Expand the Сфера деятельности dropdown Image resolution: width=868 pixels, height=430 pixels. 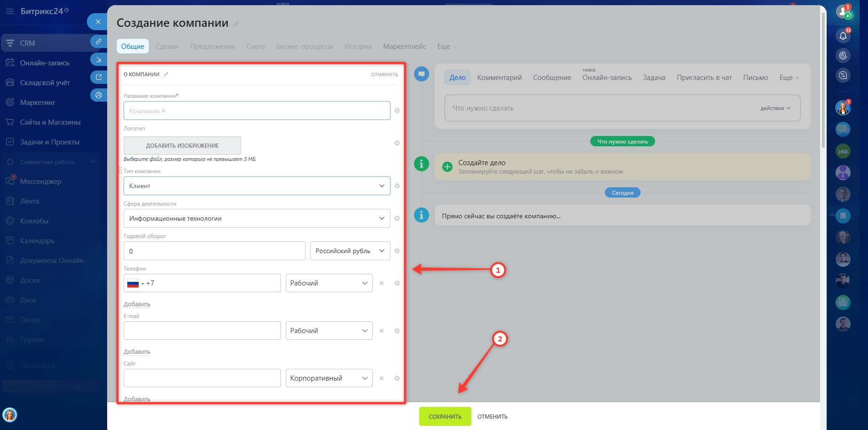pos(257,218)
